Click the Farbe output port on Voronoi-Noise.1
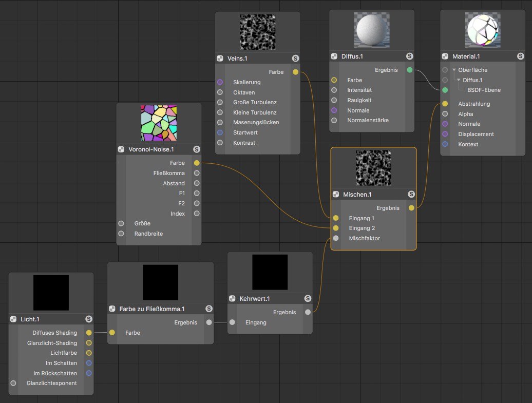This screenshot has width=532, height=403. tap(197, 163)
